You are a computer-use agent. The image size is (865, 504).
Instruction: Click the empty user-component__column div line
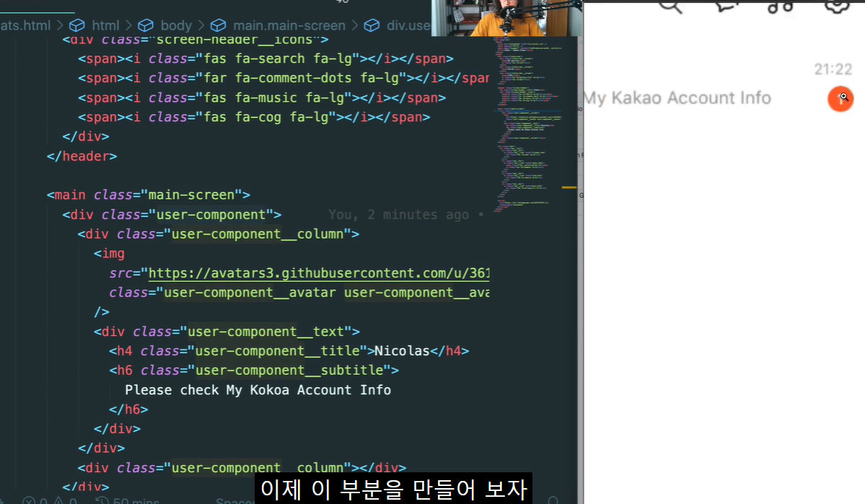242,468
